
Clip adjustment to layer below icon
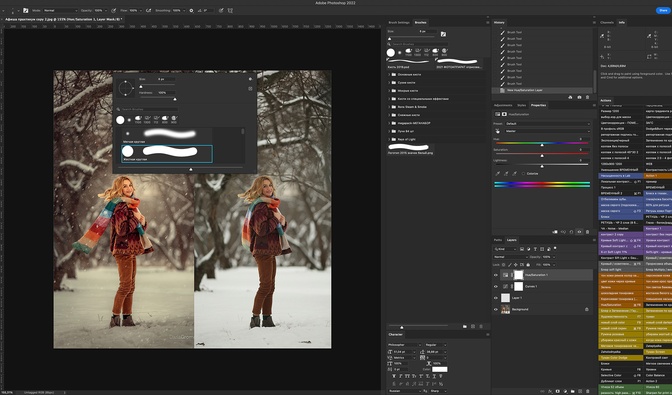tap(555, 232)
